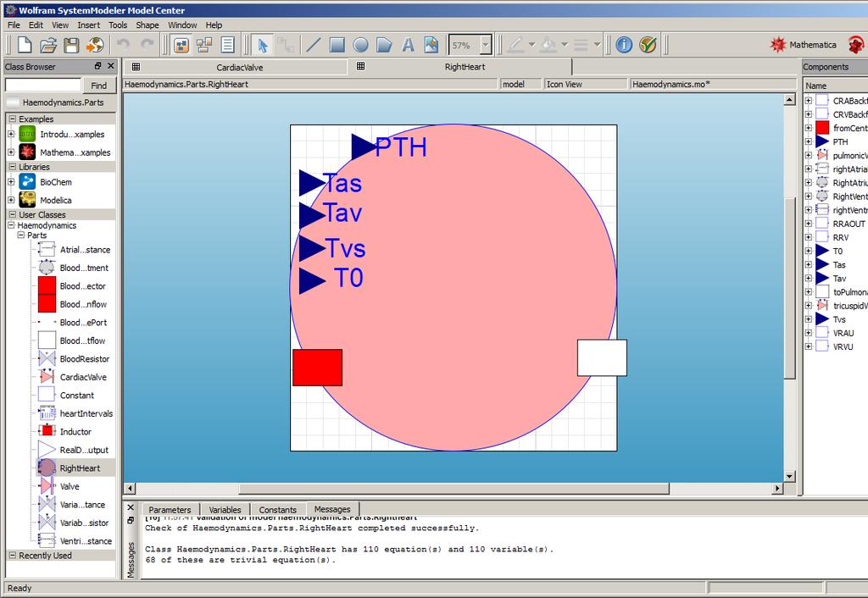Click the white square connector on canvas

[602, 358]
